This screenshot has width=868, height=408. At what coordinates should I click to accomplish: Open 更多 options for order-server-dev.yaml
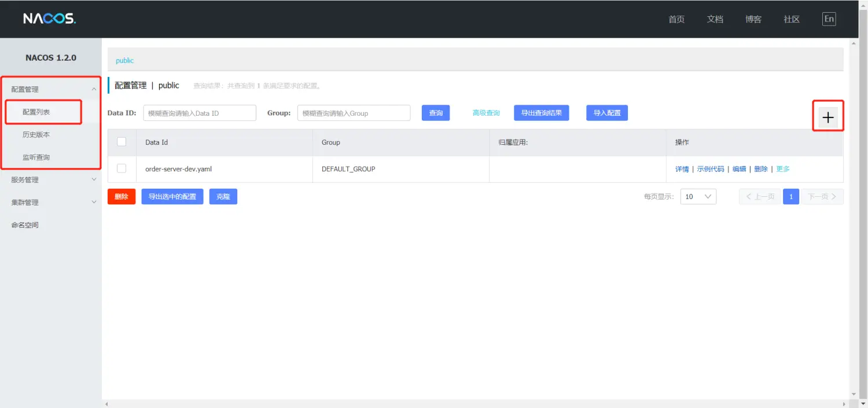coord(782,169)
